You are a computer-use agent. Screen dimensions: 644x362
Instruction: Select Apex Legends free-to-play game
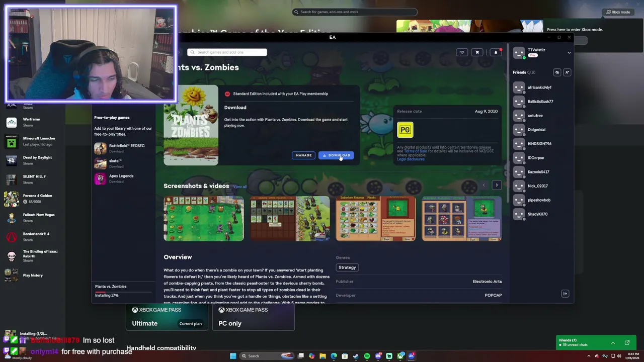click(x=123, y=178)
